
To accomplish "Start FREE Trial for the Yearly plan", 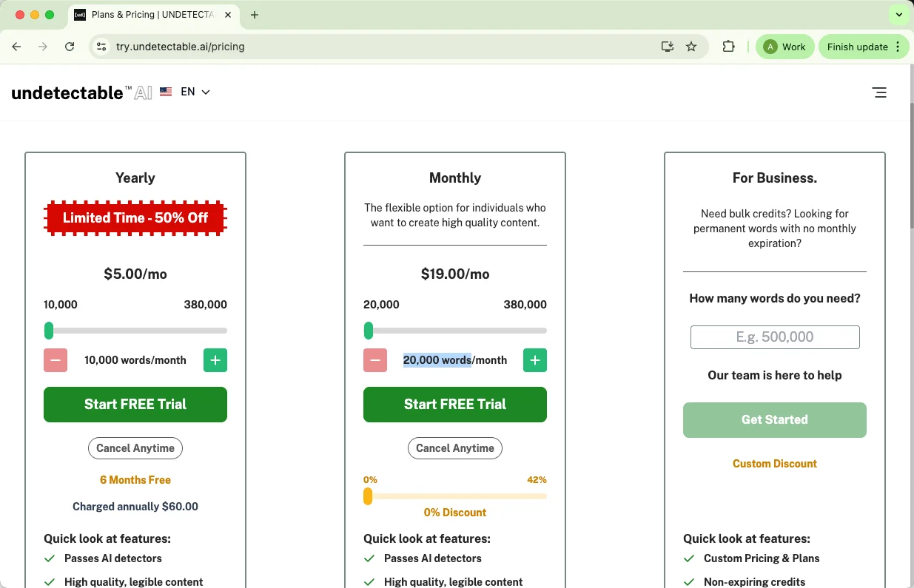I will (135, 405).
